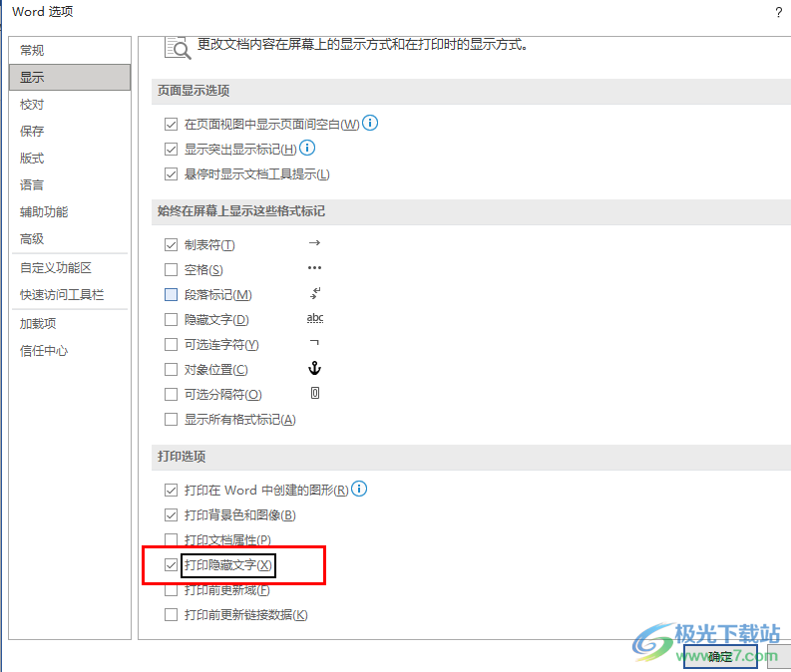Go to 信任中心 settings

[x=44, y=351]
